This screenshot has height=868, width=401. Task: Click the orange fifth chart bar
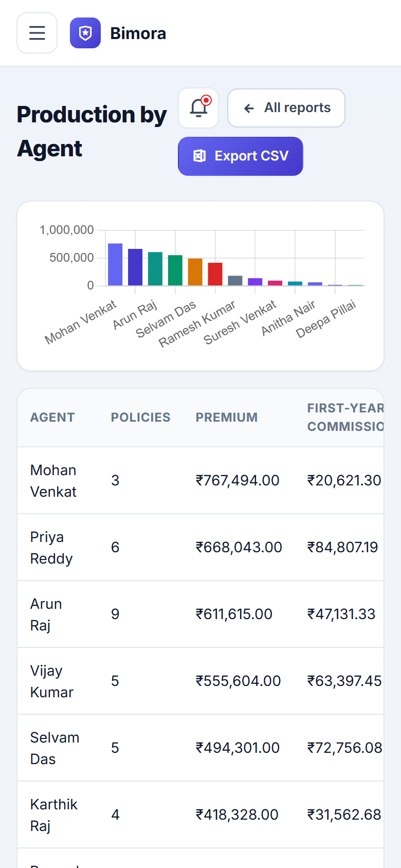195,272
